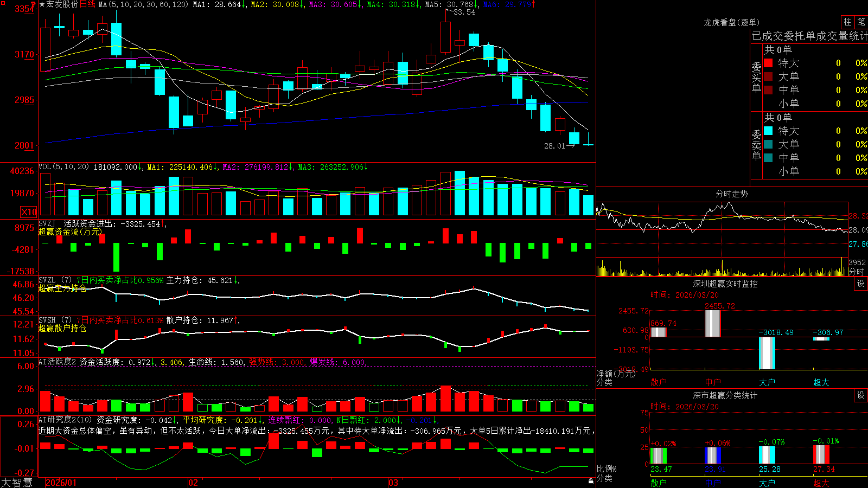Click the 散户 label under 实时监控 chart
This screenshot has width=868, height=488.
coord(659,382)
